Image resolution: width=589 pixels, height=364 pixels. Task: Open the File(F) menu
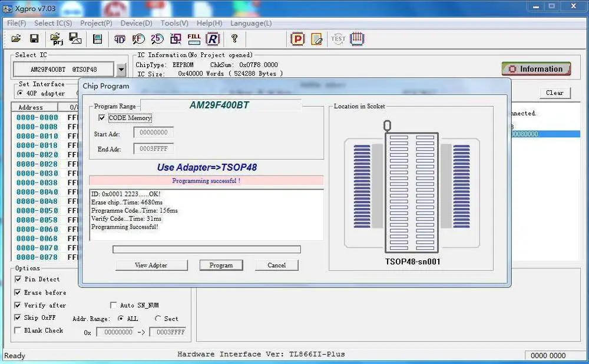pyautogui.click(x=16, y=24)
